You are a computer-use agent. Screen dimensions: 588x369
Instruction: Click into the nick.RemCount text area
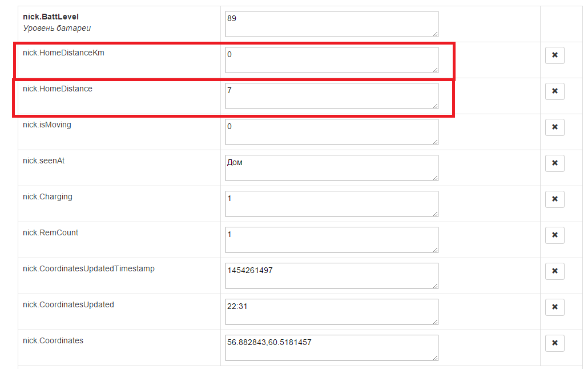332,240
